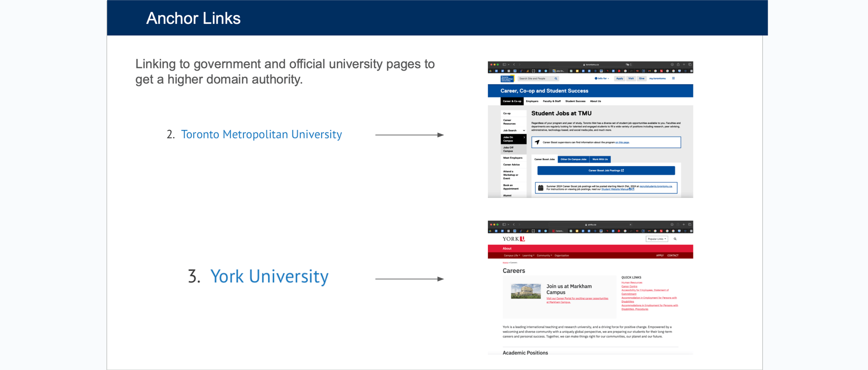The width and height of the screenshot is (868, 370).
Task: Toggle sidebar icon in TMU browser window
Action: click(504, 65)
